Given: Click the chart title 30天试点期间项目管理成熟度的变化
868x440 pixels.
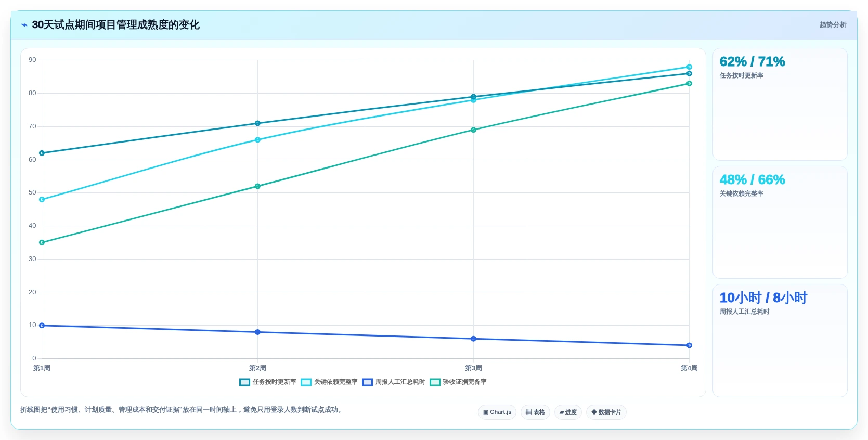Looking at the screenshot, I should pyautogui.click(x=115, y=25).
